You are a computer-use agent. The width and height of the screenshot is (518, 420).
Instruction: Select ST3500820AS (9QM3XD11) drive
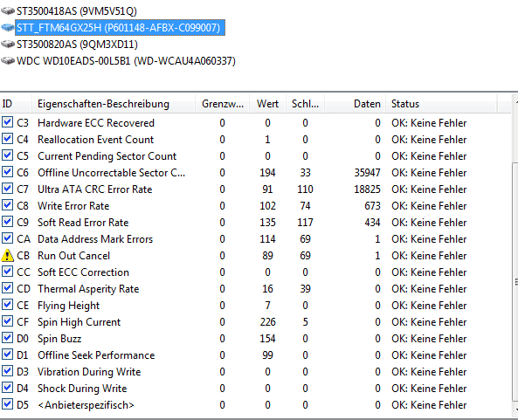77,45
